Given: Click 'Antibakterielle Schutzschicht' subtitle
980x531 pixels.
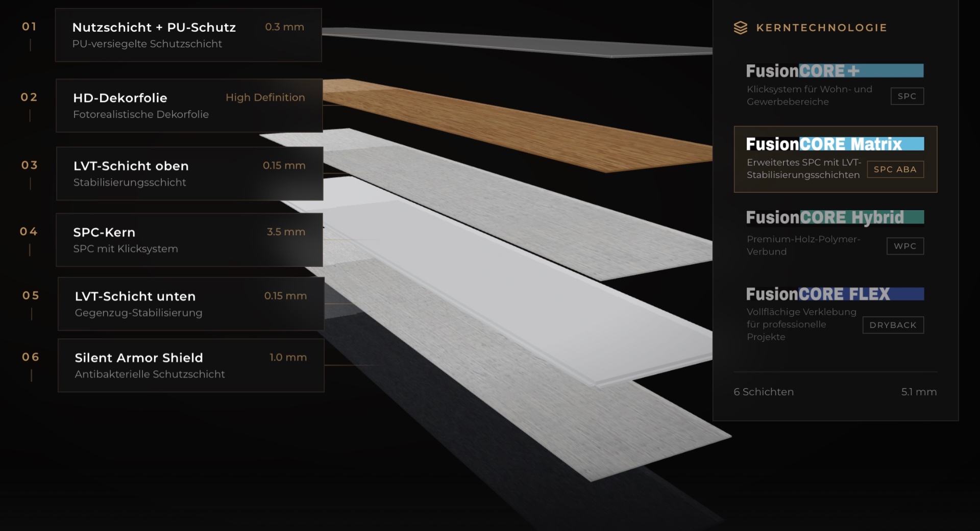Looking at the screenshot, I should click(150, 374).
